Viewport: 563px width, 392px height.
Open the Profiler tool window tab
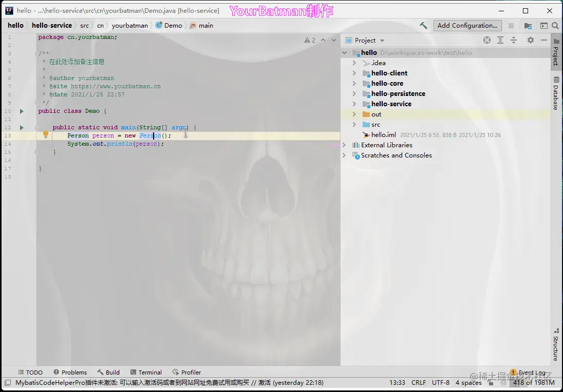pos(186,373)
